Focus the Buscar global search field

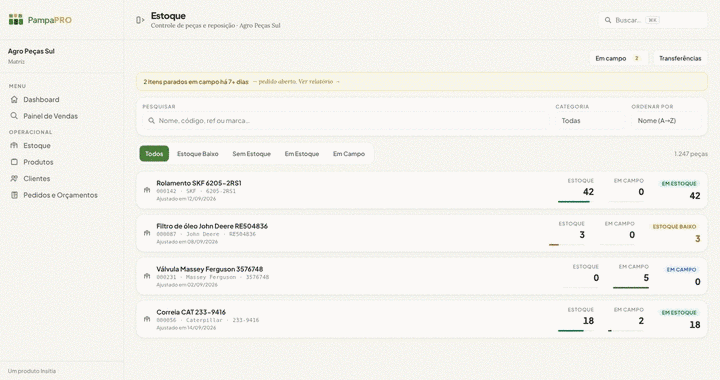[x=652, y=20]
